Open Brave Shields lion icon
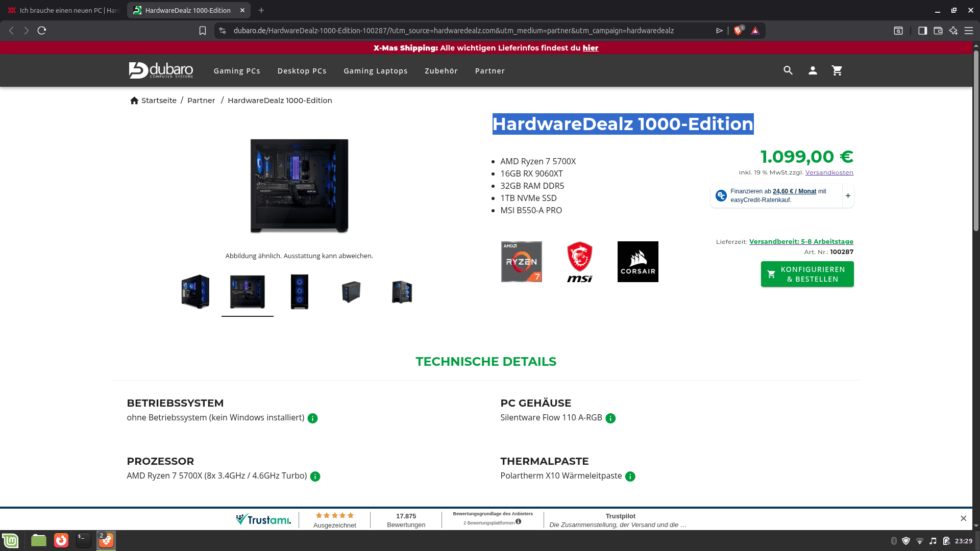 pyautogui.click(x=738, y=31)
